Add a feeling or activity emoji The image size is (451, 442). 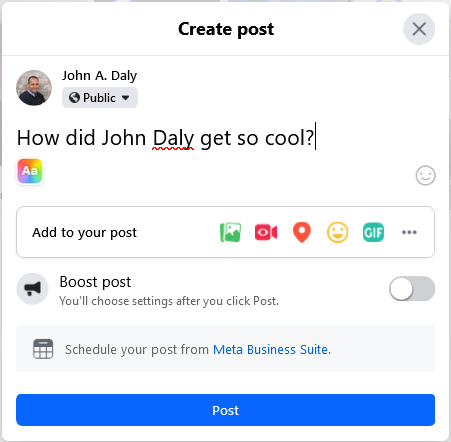click(337, 232)
